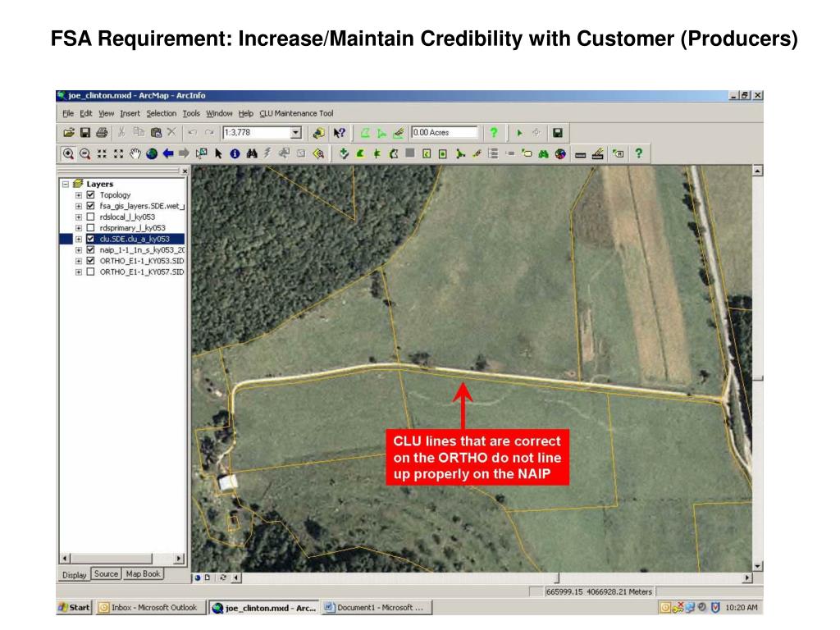840x630 pixels.
Task: Switch to the Source tab
Action: [x=106, y=573]
